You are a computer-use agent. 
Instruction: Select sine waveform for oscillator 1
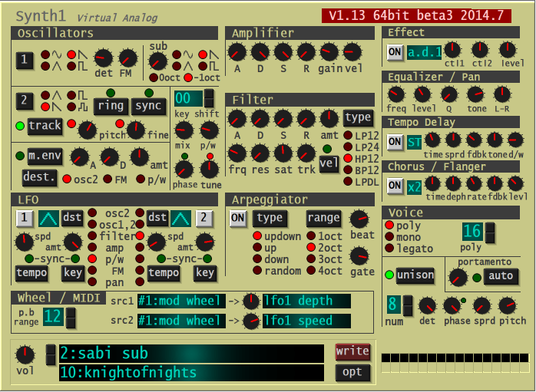[x=45, y=54]
